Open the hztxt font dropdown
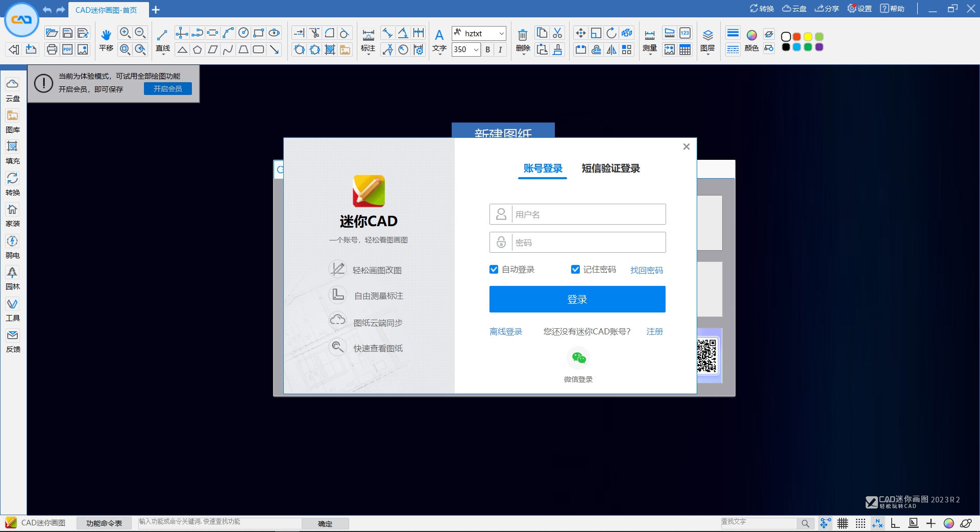The width and height of the screenshot is (980, 532). tap(501, 33)
